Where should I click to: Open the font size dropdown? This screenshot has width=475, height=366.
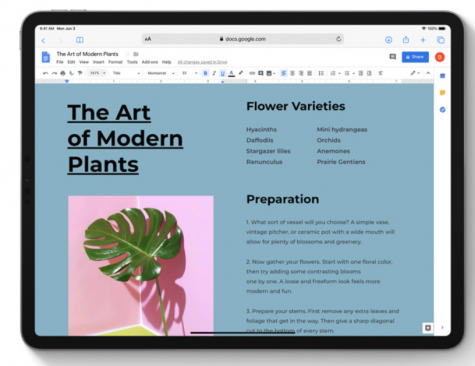pyautogui.click(x=189, y=73)
